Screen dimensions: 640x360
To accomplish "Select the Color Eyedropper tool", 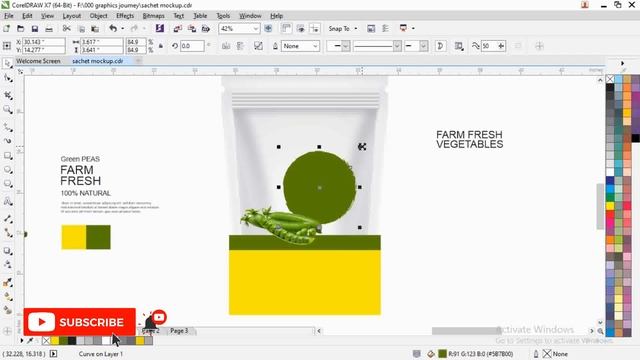I will point(7,282).
